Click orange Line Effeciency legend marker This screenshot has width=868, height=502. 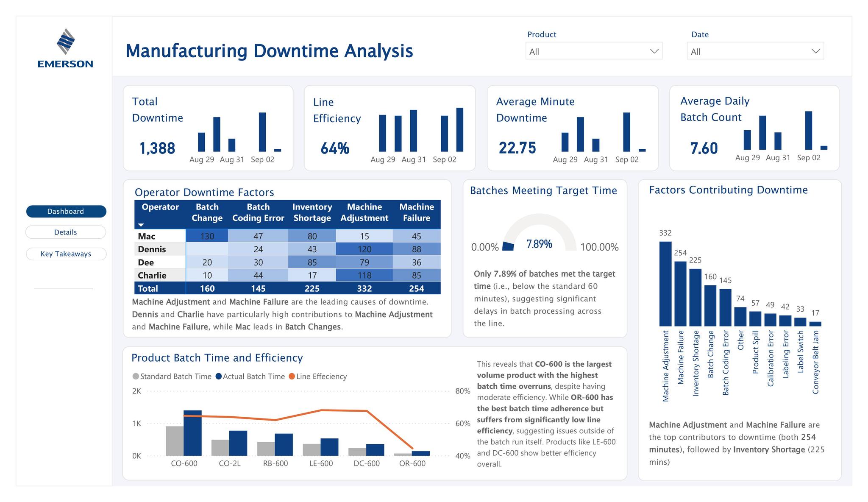[292, 376]
